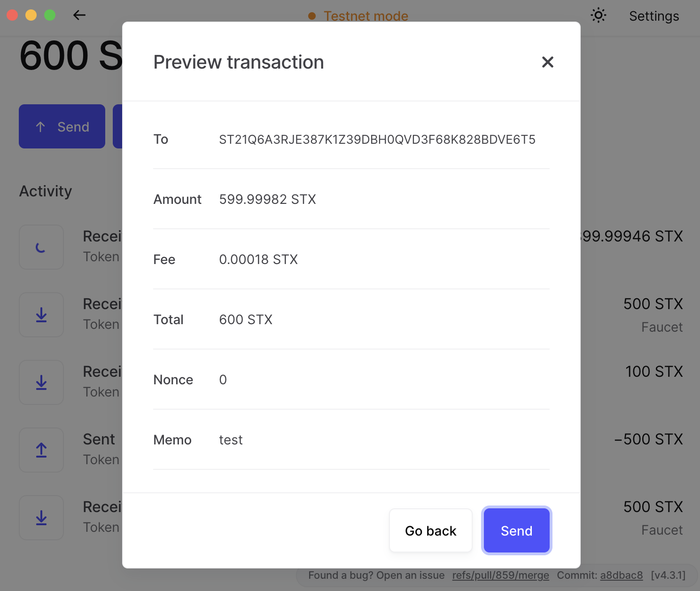Click the Amount value 599.99982 STX
This screenshot has height=591, width=700.
click(267, 199)
